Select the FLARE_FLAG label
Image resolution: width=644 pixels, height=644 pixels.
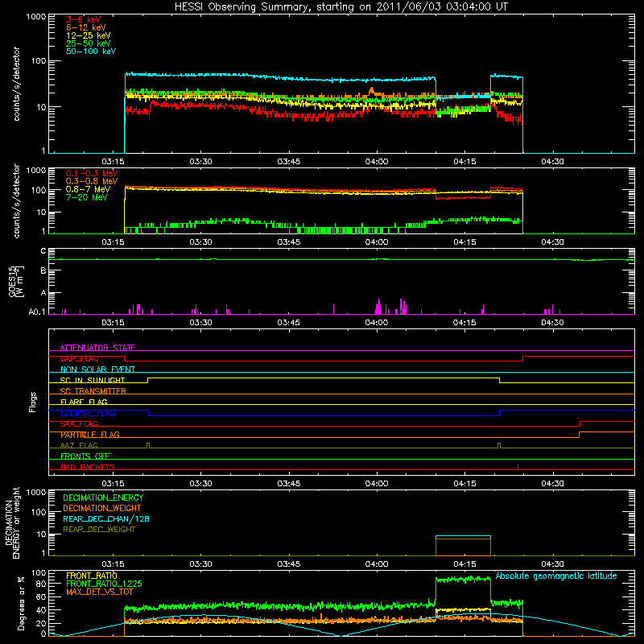click(84, 402)
